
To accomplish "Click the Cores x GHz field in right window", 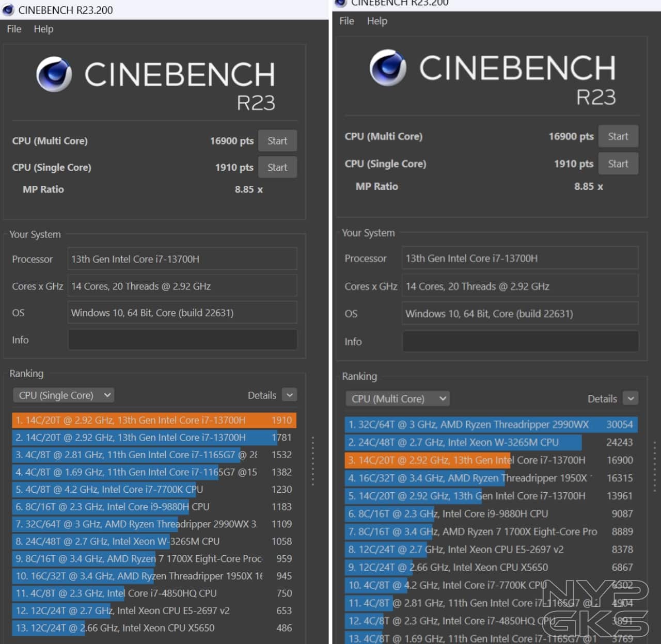I will pos(520,286).
